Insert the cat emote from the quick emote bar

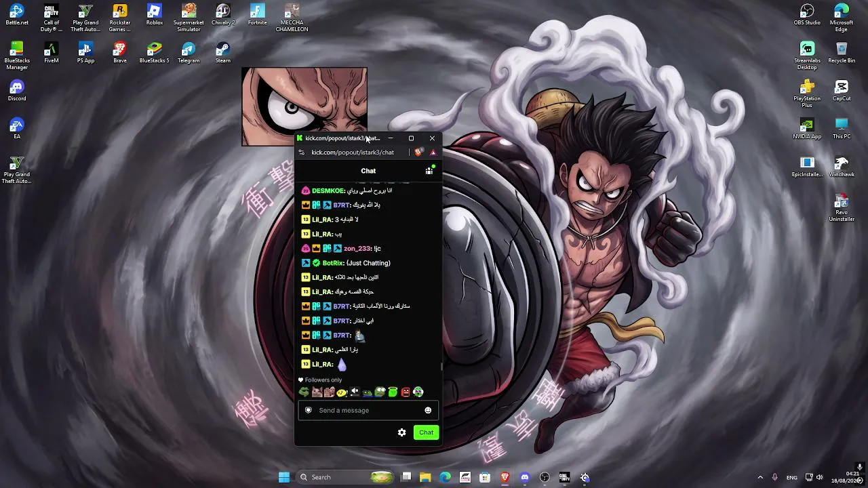317,392
